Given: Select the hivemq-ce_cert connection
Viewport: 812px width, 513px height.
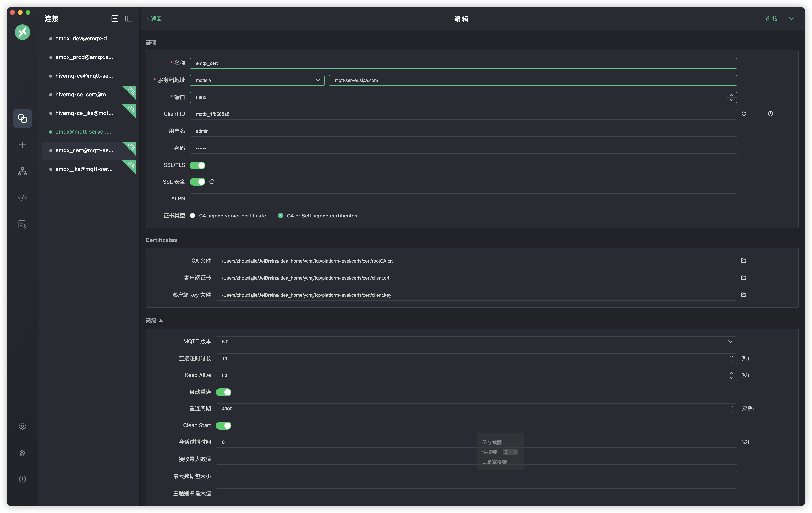Looking at the screenshot, I should click(x=88, y=94).
